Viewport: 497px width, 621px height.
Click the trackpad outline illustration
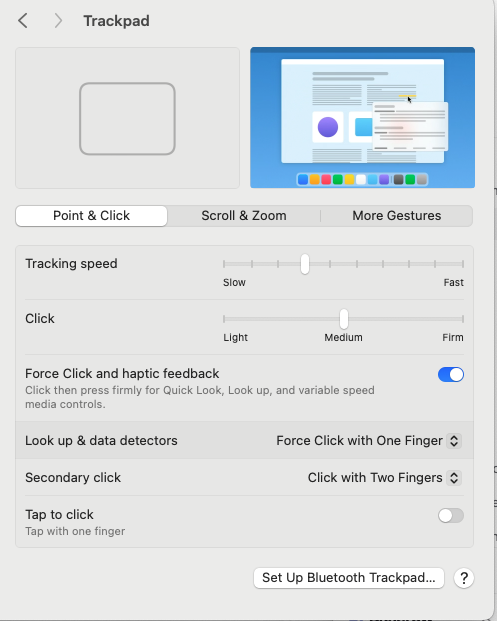click(x=127, y=118)
